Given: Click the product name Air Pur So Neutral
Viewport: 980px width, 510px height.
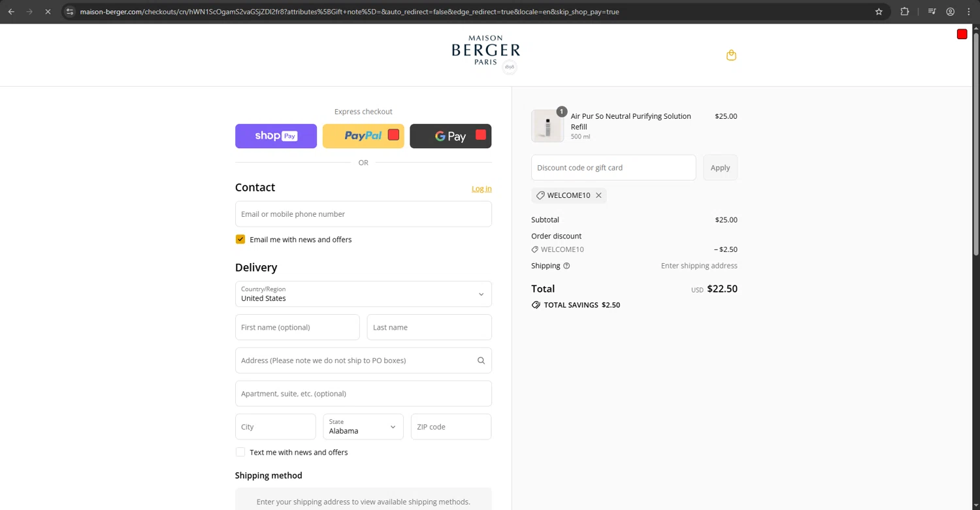Looking at the screenshot, I should [630, 121].
